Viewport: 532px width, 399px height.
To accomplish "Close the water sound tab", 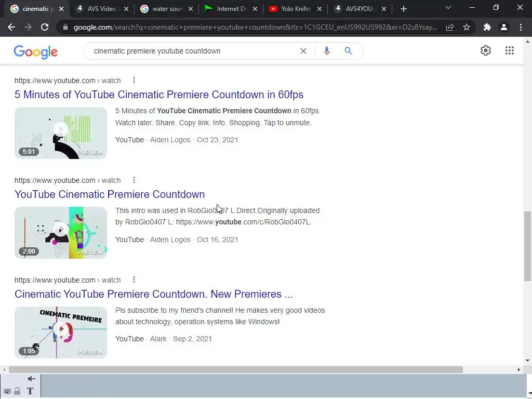I will 191,9.
